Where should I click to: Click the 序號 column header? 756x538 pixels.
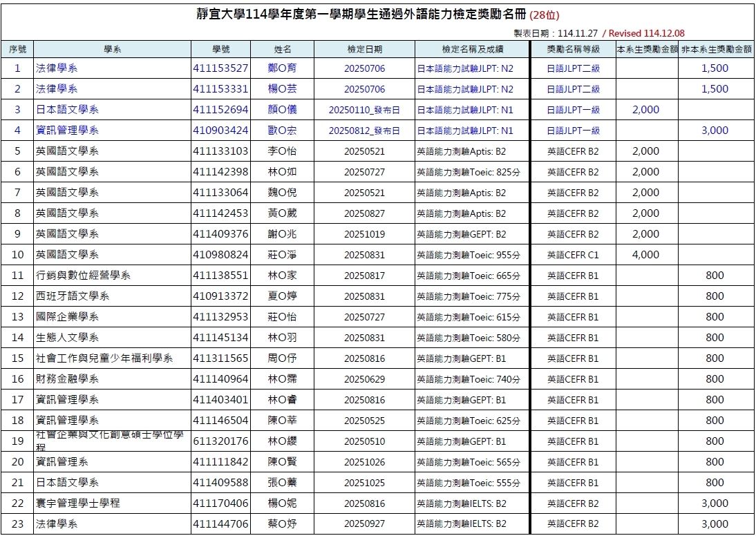17,50
